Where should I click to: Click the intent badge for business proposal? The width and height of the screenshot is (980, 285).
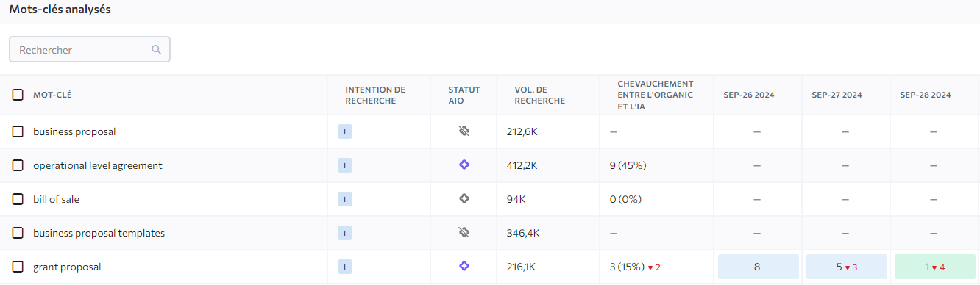345,132
